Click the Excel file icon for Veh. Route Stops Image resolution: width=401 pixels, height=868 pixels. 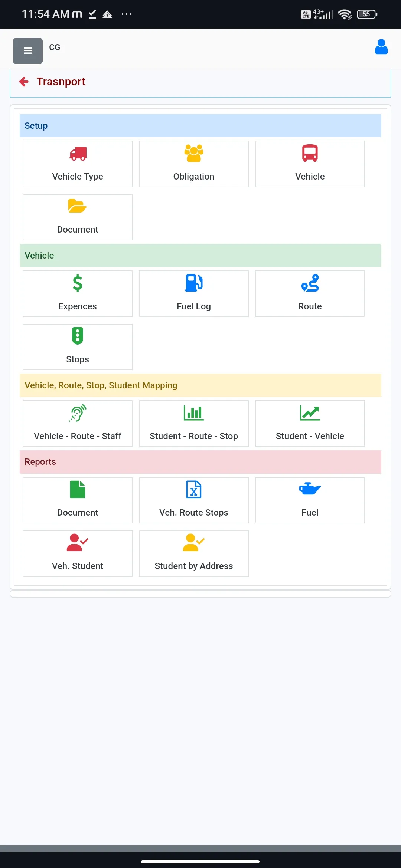point(194,489)
